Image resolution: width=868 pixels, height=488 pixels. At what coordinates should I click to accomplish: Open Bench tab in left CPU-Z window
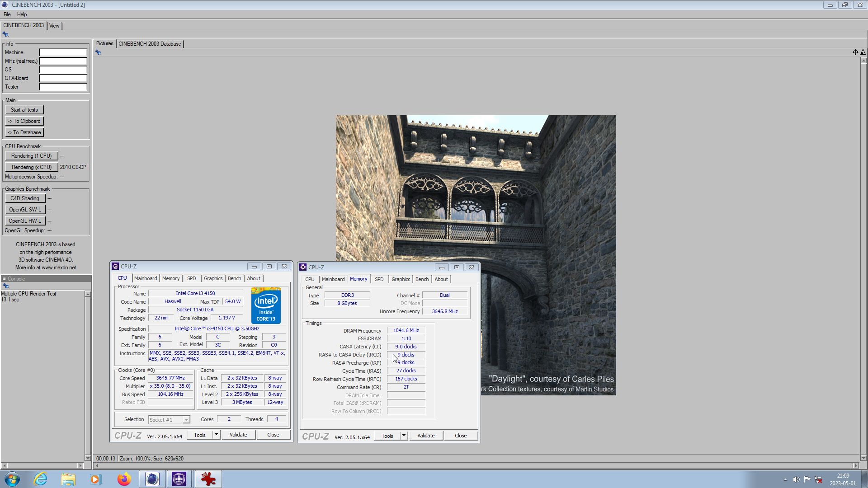(x=234, y=278)
